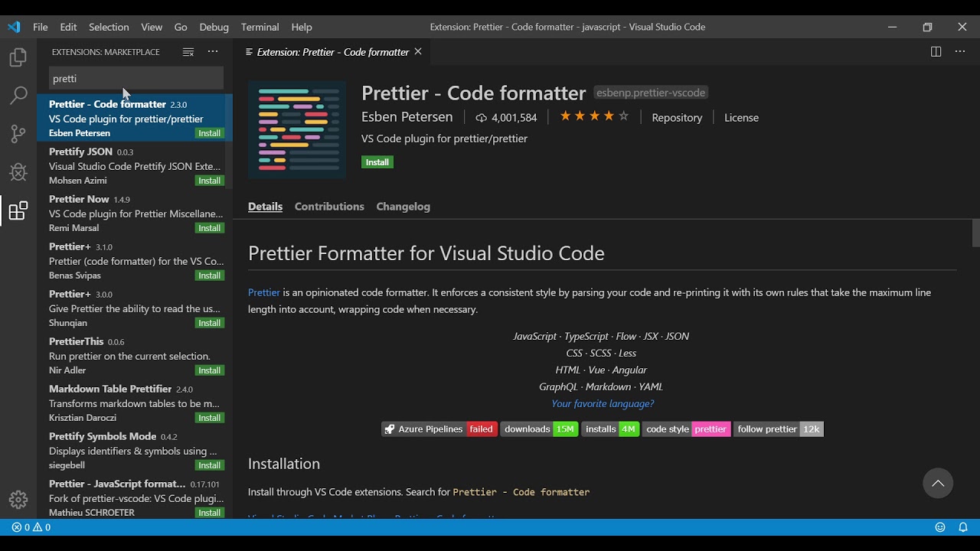Image resolution: width=980 pixels, height=551 pixels.
Task: Switch to the Changelog tab
Action: point(403,207)
